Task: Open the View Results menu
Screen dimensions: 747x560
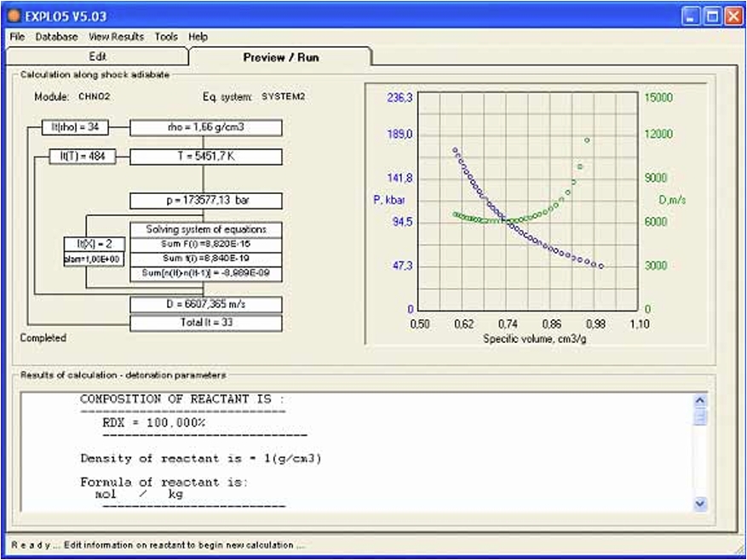Action: coord(116,37)
